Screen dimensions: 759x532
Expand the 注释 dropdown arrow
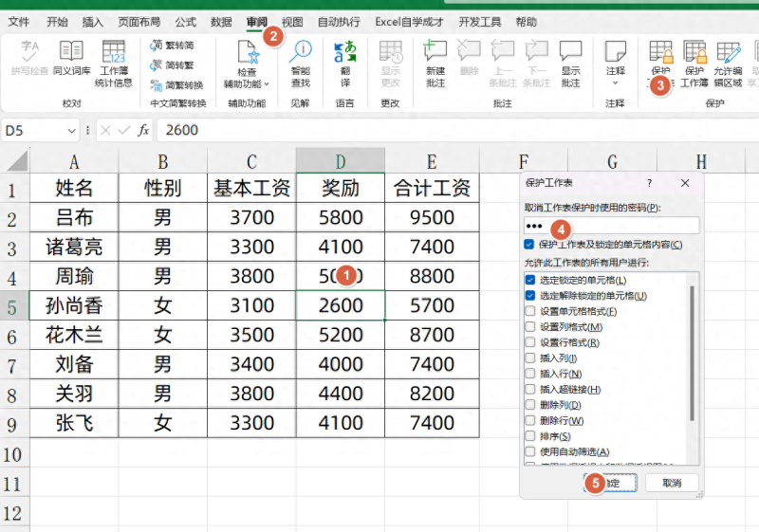(x=615, y=83)
